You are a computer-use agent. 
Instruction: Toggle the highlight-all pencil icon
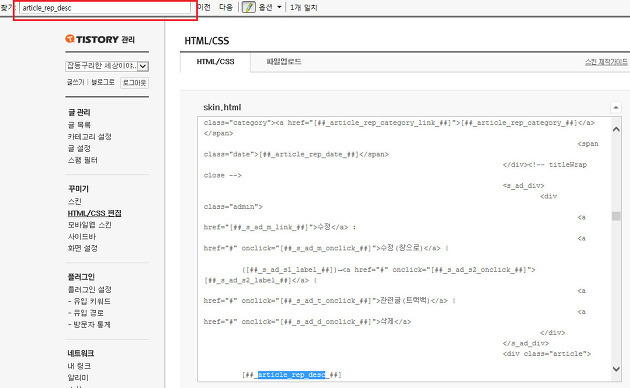(249, 7)
